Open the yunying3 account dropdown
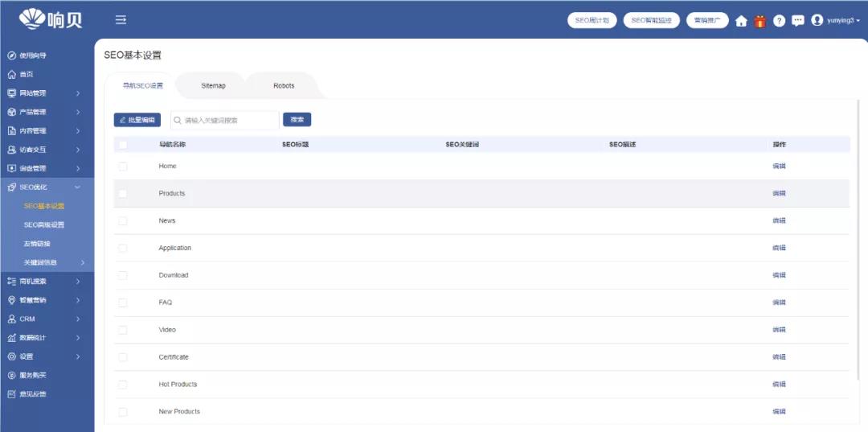Image resolution: width=868 pixels, height=432 pixels. coord(836,21)
